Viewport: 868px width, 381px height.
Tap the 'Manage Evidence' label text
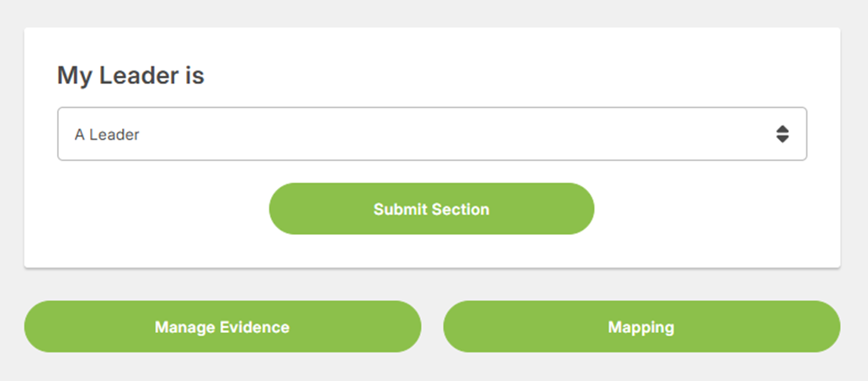click(x=222, y=327)
